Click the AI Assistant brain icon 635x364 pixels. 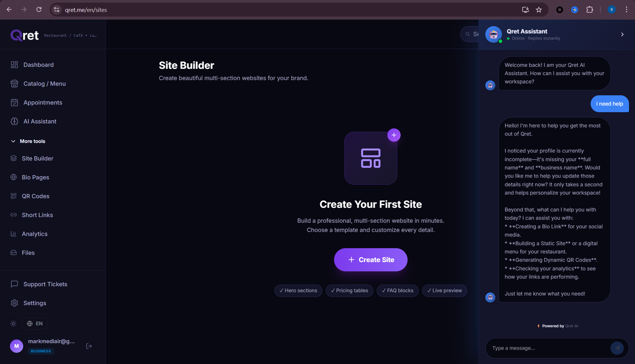click(14, 121)
